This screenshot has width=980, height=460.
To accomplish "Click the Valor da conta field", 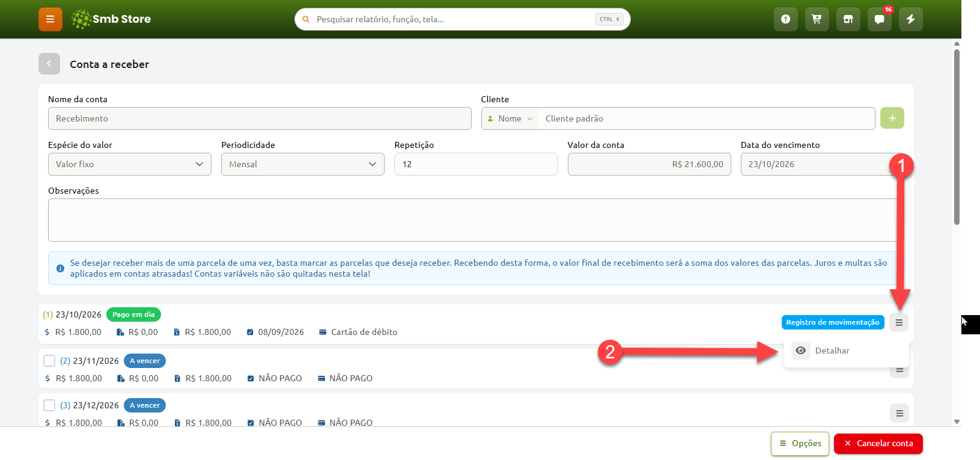I will [x=650, y=164].
